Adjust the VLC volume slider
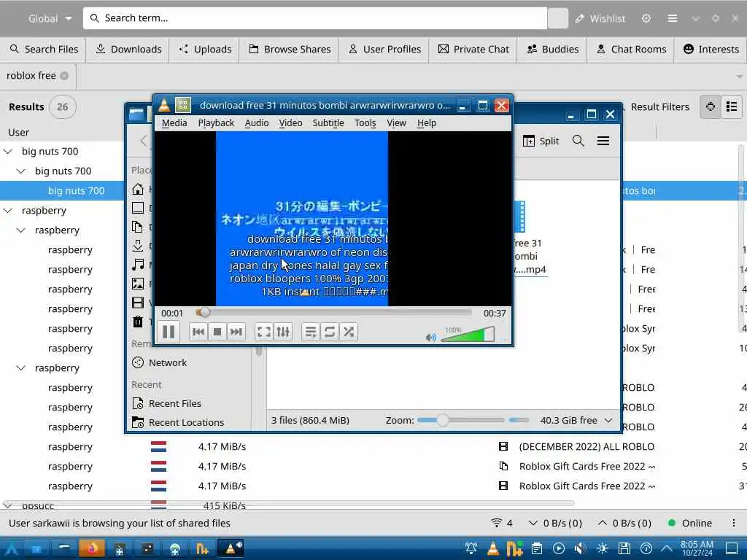The height and width of the screenshot is (560, 747). coord(468,334)
